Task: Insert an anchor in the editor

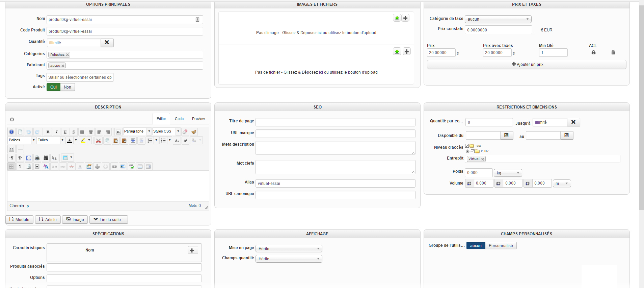Action: pyautogui.click(x=98, y=166)
